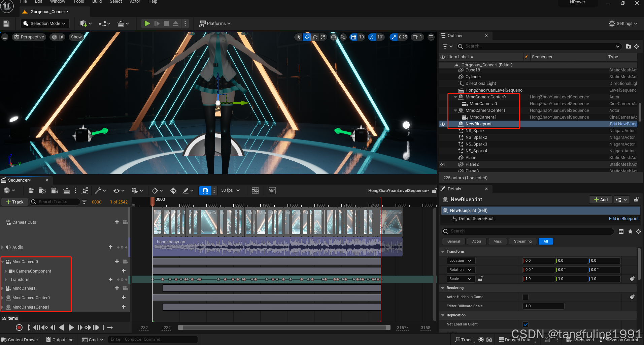Open Outliner settings gear icon
644x345 pixels.
tap(637, 46)
